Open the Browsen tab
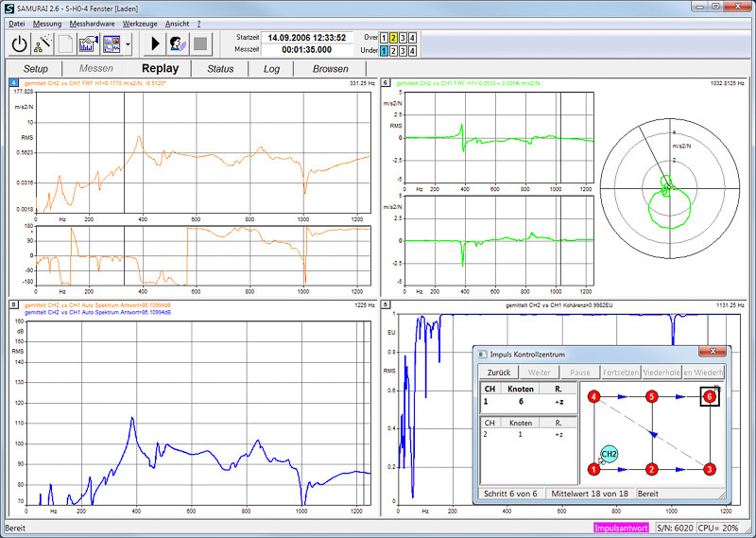The height and width of the screenshot is (538, 756). pyautogui.click(x=330, y=69)
